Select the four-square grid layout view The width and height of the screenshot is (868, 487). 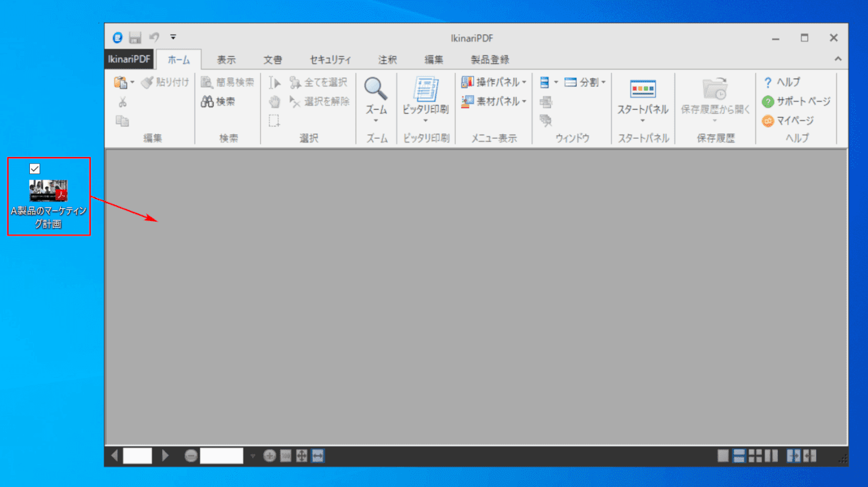755,455
